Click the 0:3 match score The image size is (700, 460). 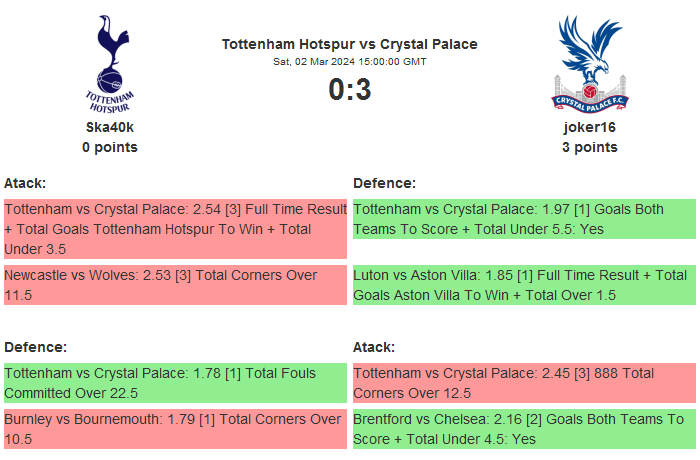coord(349,90)
